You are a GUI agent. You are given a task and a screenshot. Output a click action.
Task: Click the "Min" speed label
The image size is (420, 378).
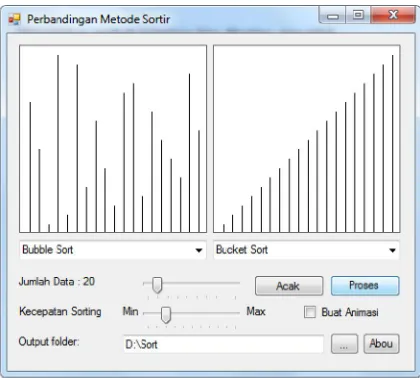point(130,311)
